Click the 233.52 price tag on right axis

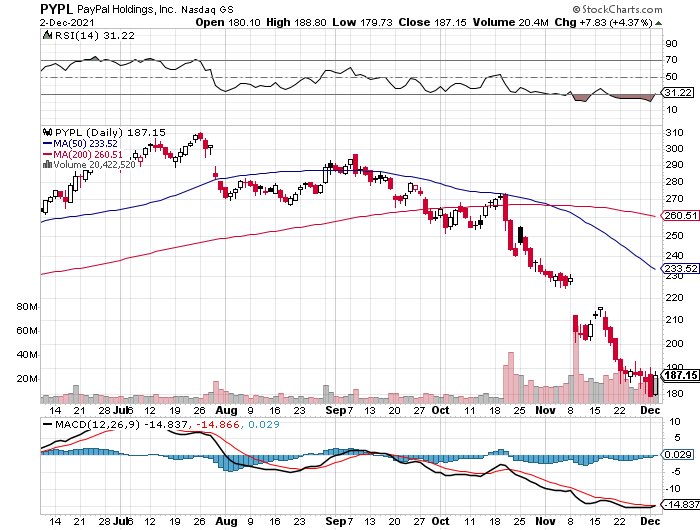coord(679,268)
